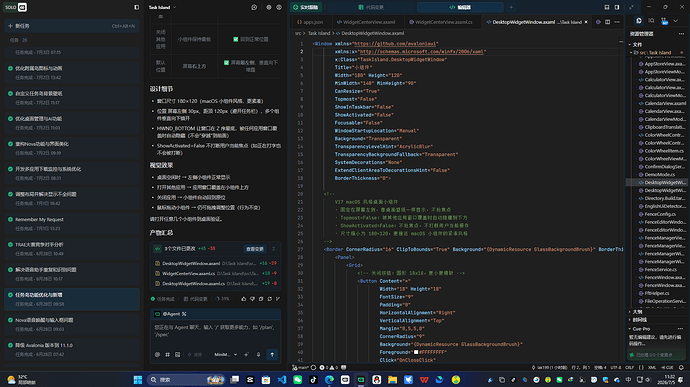
Task: Open editor more actions ellipsis menu
Action: click(x=617, y=22)
